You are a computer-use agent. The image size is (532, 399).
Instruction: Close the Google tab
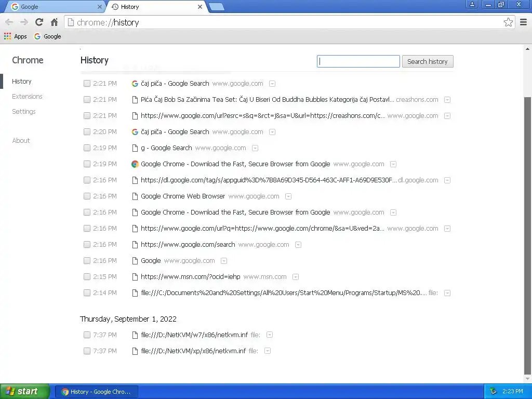99,7
